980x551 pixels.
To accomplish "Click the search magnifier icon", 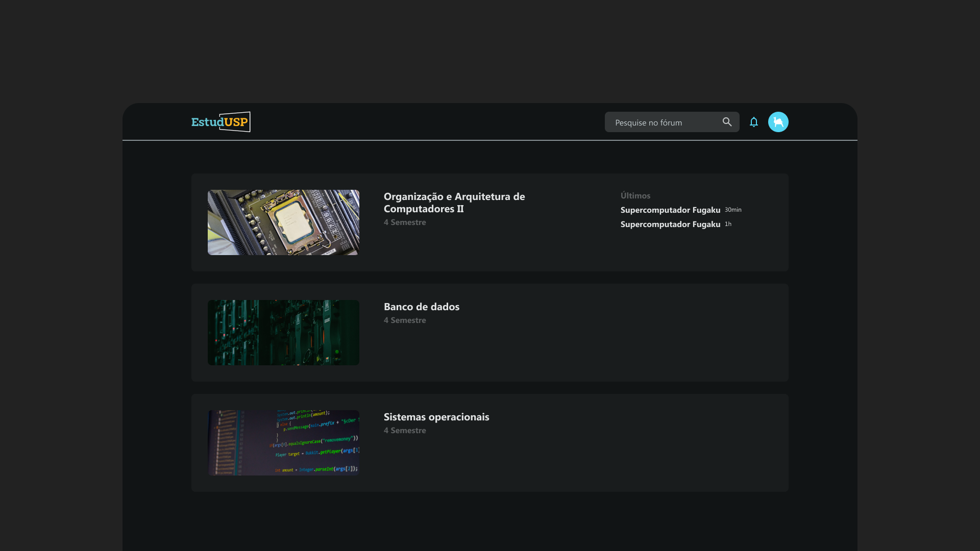I will (x=727, y=122).
